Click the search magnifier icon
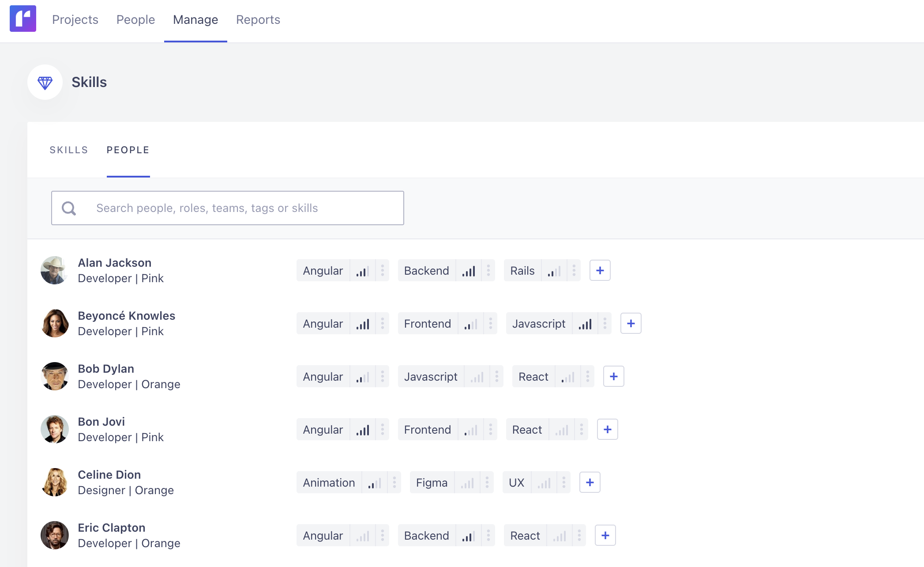Viewport: 924px width, 567px height. point(69,208)
